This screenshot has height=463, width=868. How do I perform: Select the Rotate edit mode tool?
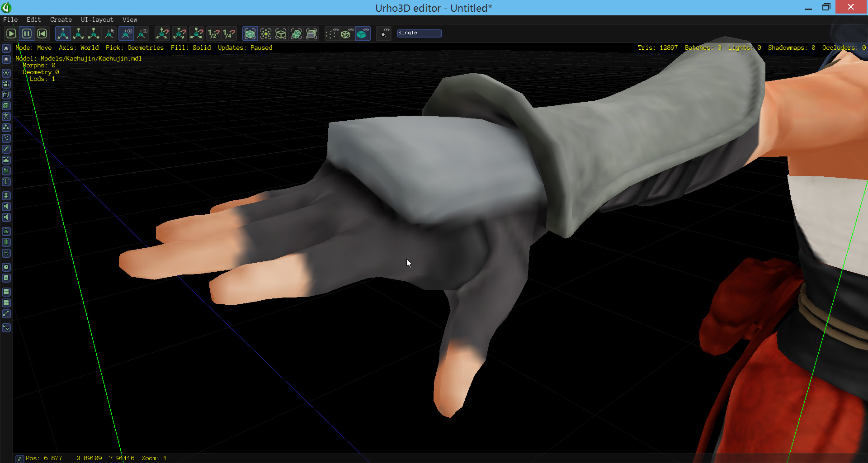(x=78, y=33)
